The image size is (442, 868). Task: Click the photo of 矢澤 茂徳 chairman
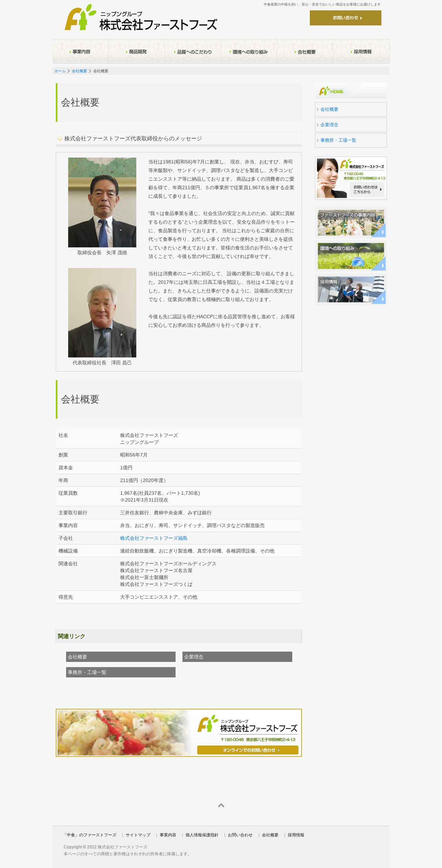[102, 202]
